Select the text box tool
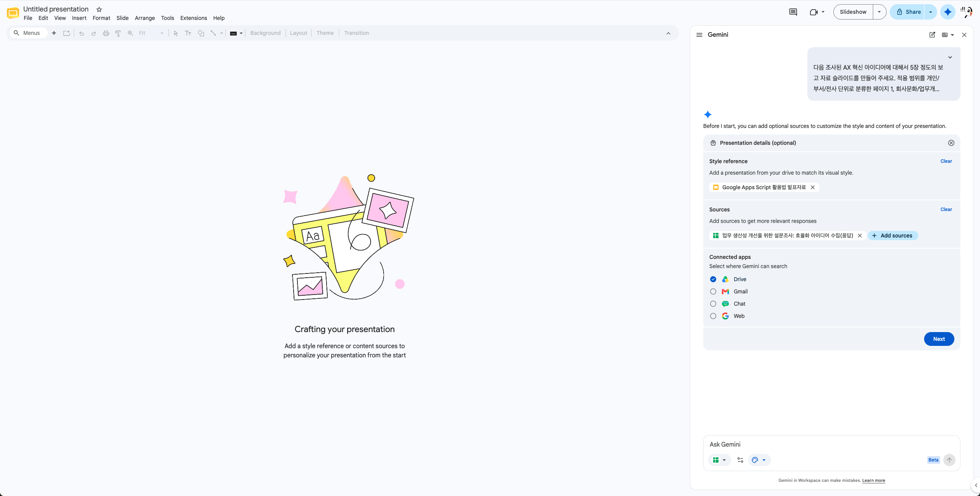The width and height of the screenshot is (980, 496). (x=188, y=33)
